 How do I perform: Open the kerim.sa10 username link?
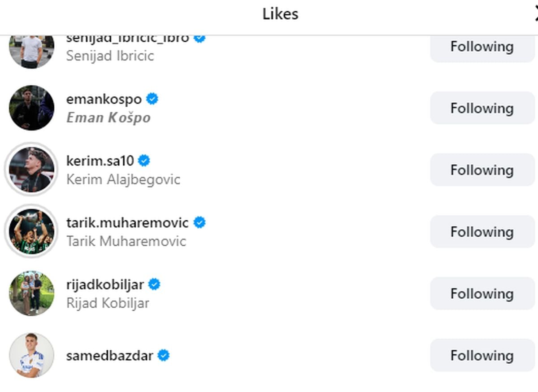tap(100, 161)
